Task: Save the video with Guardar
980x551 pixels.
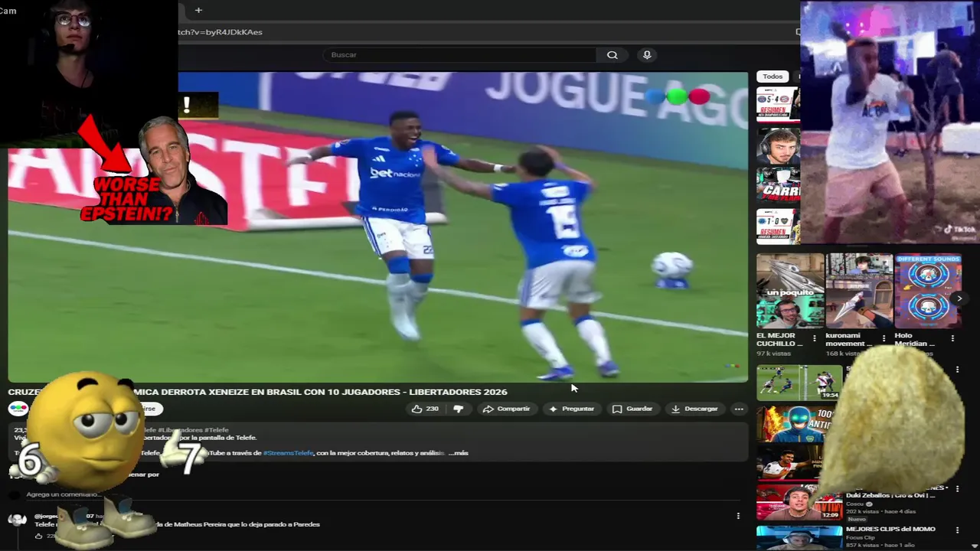Action: click(632, 409)
